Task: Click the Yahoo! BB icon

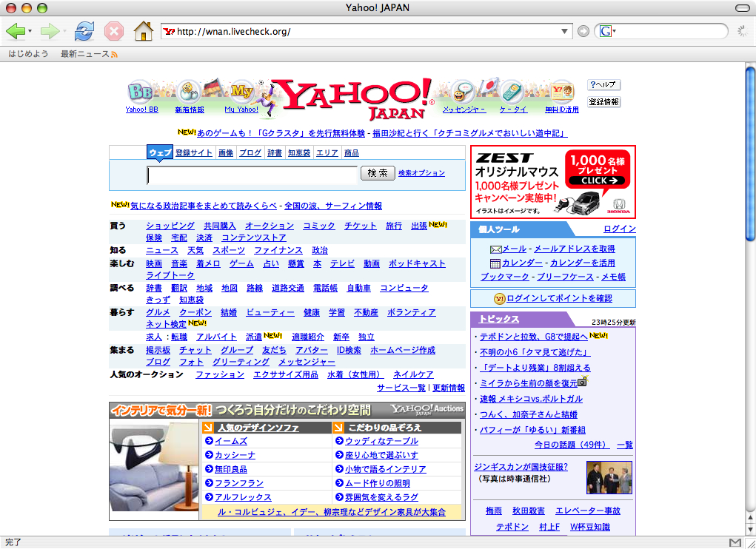Action: [140, 92]
